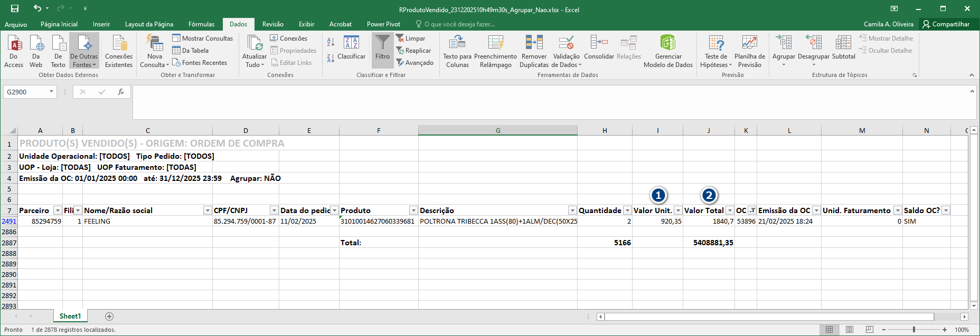Open the Produto column filter dropdown
This screenshot has width=980, height=336.
click(413, 210)
